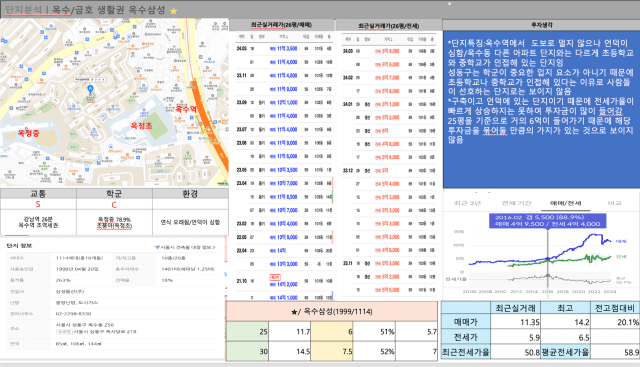The height and width of the screenshot is (367, 640).
Task: Select the cell with value 11.35
Action: (516, 322)
